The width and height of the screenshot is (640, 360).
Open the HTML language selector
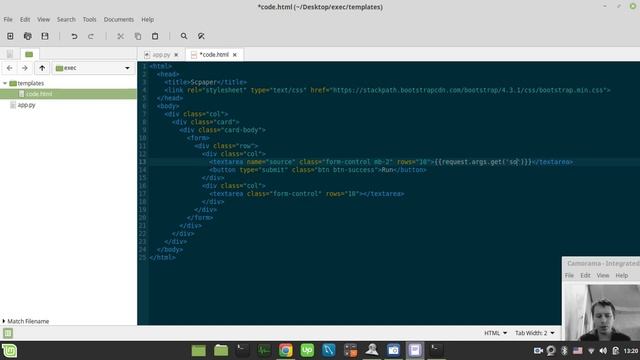coord(496,333)
